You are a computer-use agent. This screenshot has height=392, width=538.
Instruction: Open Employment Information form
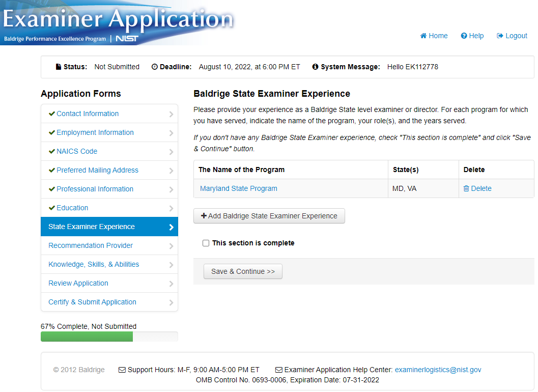point(109,132)
